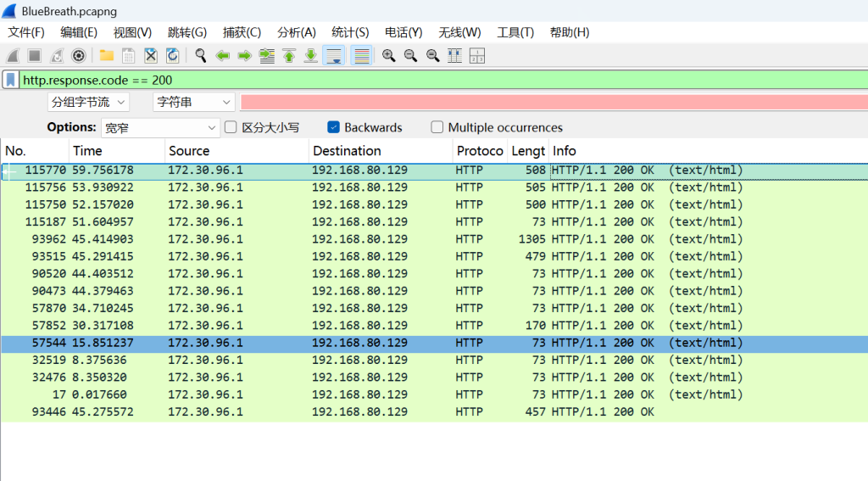The width and height of the screenshot is (868, 481).
Task: Expand the 宽窄 options dropdown
Action: click(160, 127)
